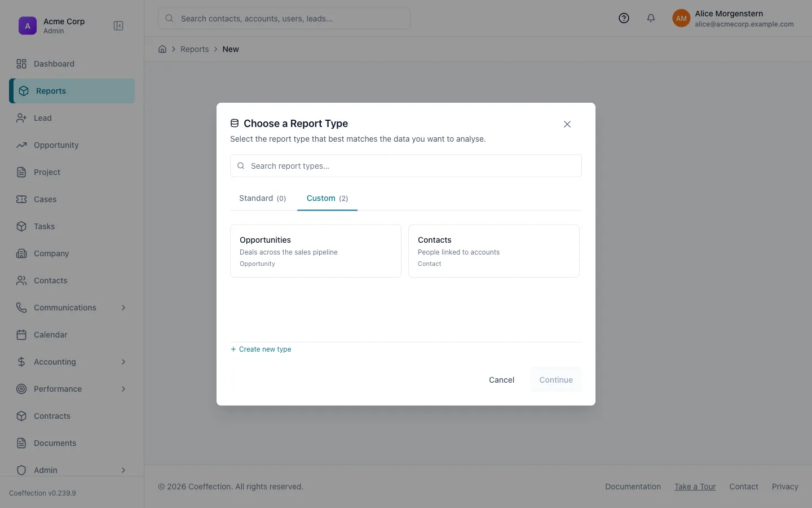Collapse the sidebar with the panel icon
Screen dimensions: 812x508
click(118, 26)
